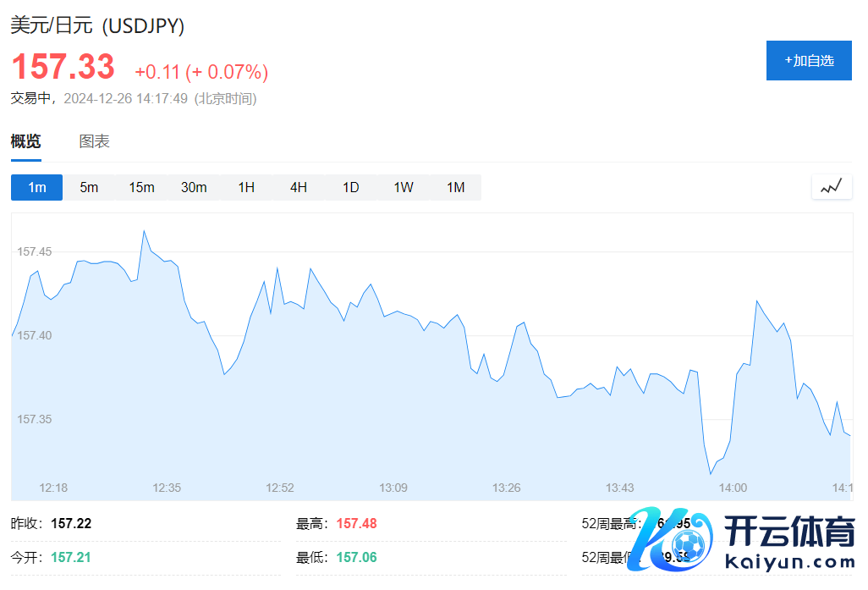The image size is (868, 590).
Task: Select the 1m timeframe
Action: pyautogui.click(x=36, y=187)
